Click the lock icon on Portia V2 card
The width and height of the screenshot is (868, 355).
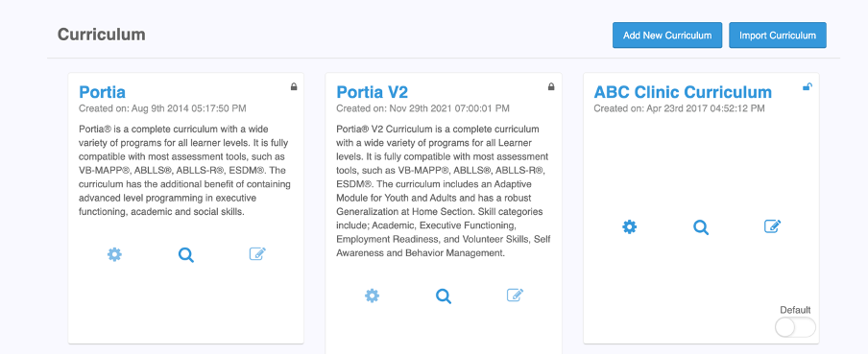coord(551,86)
